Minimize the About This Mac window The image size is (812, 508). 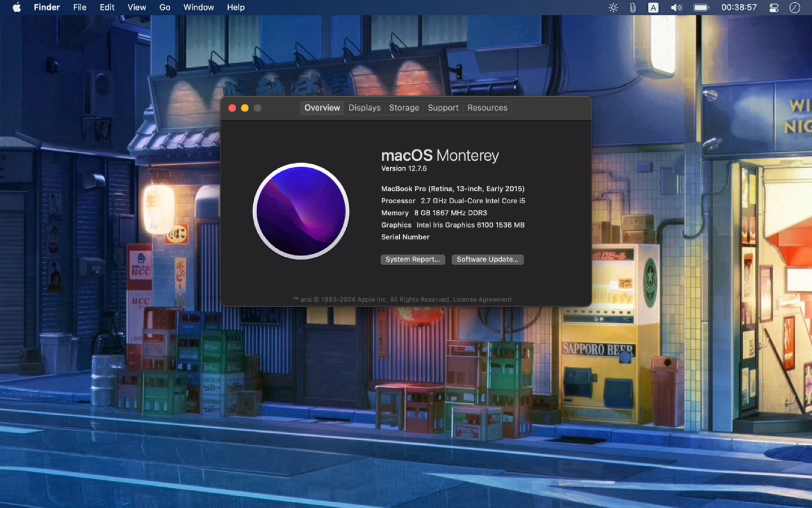pos(245,108)
